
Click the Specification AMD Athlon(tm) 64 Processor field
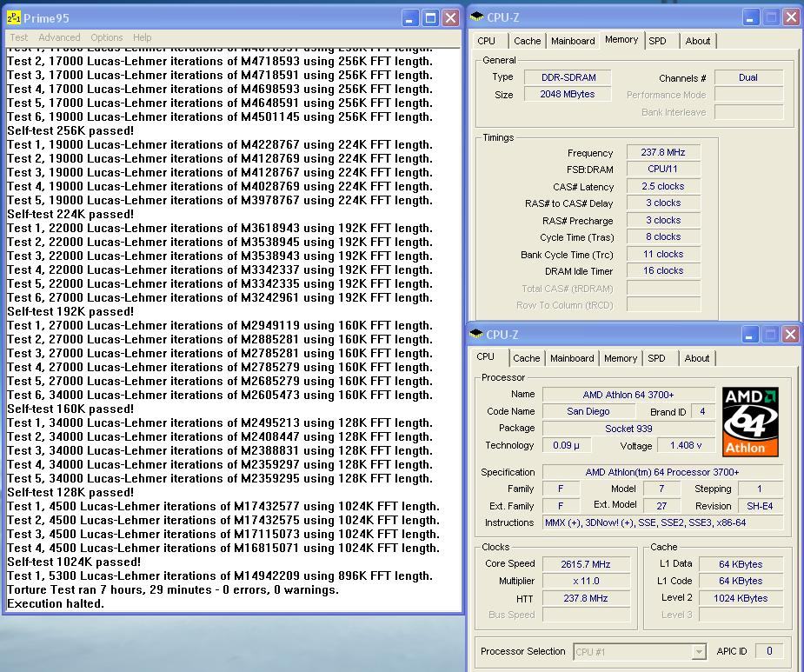pos(663,472)
